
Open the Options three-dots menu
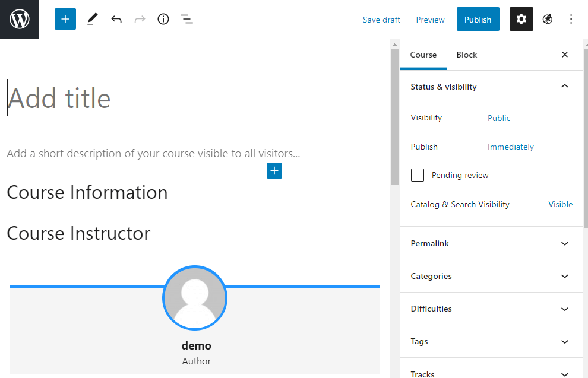coord(571,19)
